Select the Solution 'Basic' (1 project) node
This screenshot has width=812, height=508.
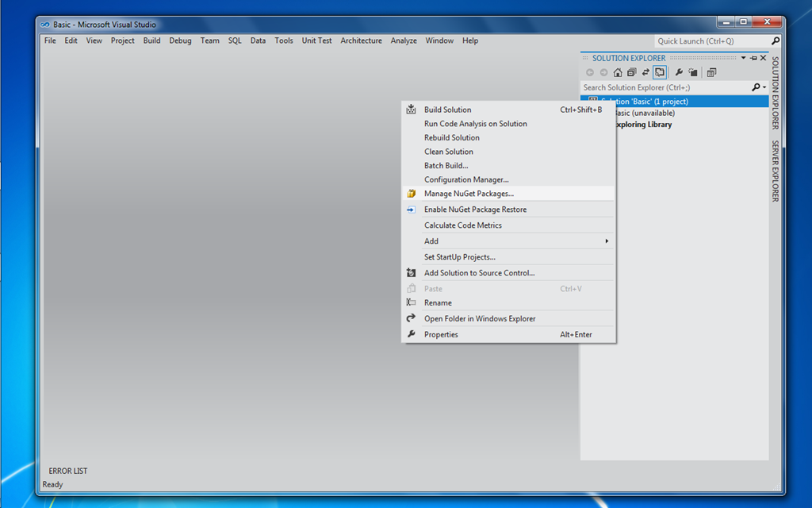pyautogui.click(x=674, y=102)
